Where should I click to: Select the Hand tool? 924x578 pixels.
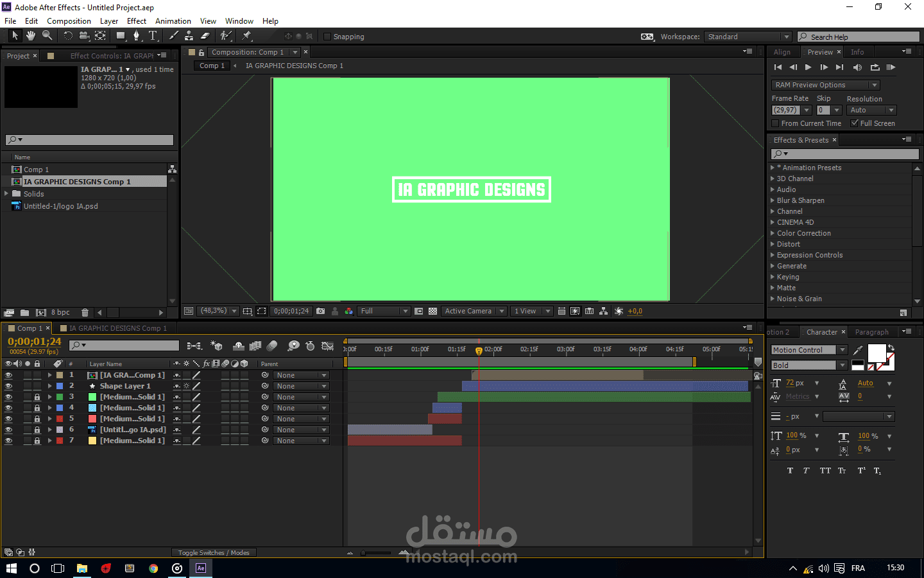[x=30, y=36]
